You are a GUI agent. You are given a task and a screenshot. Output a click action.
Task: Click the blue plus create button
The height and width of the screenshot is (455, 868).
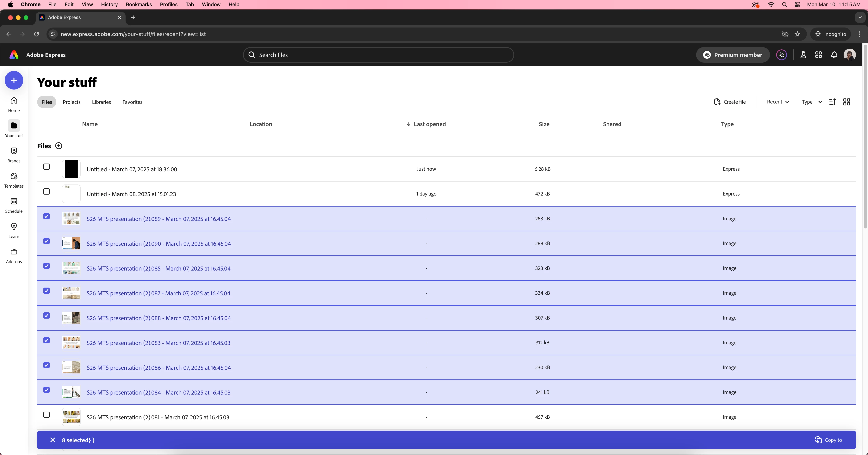[14, 80]
